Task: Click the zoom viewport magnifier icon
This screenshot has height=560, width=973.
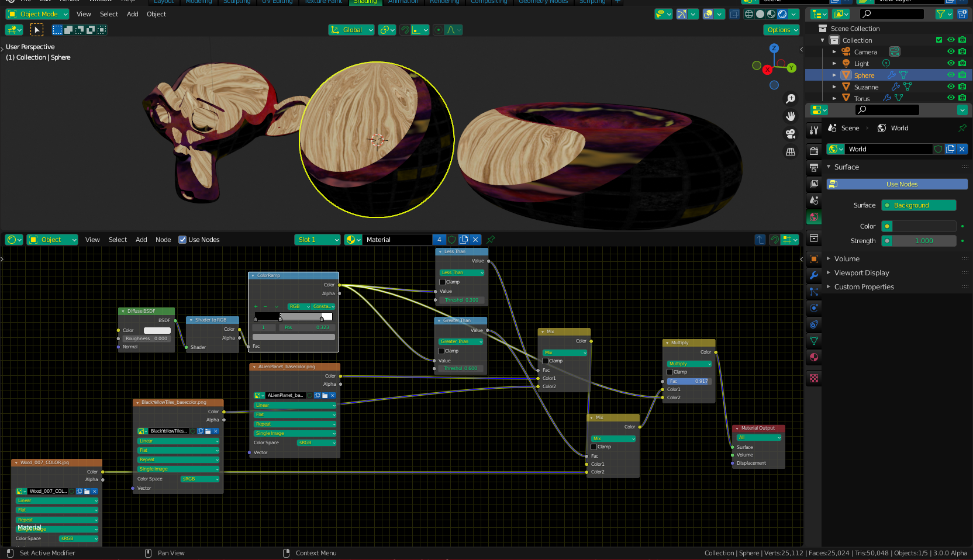Action: [x=791, y=99]
